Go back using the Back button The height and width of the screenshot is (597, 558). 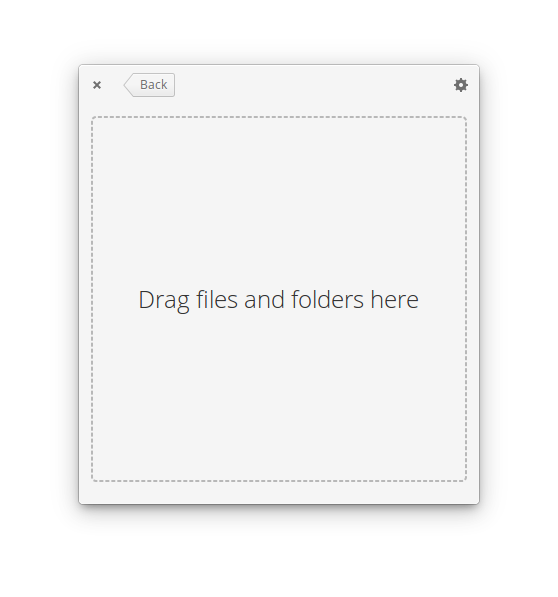(x=149, y=85)
